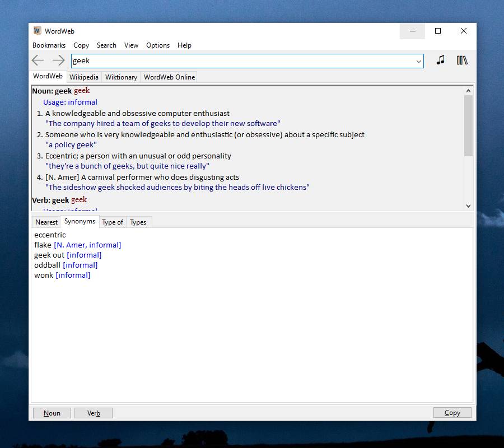
Task: Expand the search word dropdown arrow
Action: pos(418,61)
